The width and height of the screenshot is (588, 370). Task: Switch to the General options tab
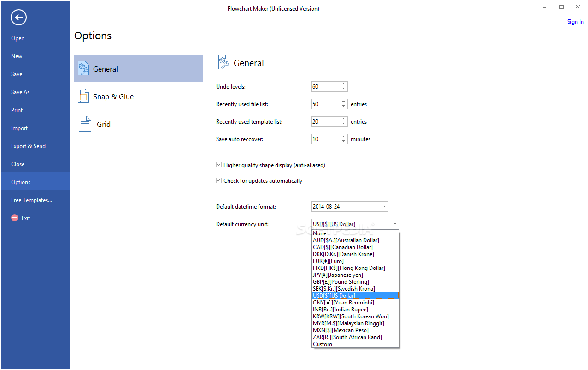click(138, 69)
